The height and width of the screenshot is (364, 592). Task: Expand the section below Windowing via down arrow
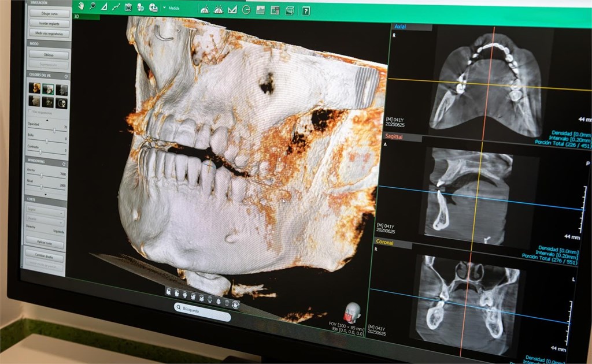tap(46, 195)
